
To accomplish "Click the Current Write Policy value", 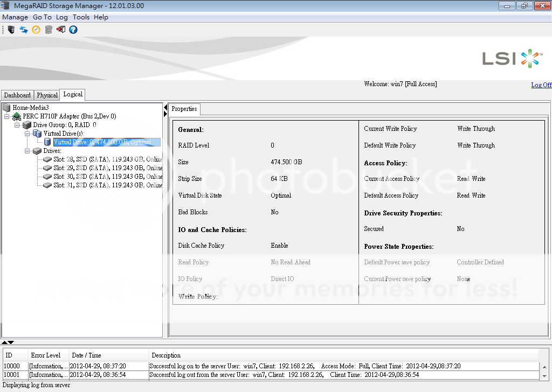I will click(x=476, y=129).
